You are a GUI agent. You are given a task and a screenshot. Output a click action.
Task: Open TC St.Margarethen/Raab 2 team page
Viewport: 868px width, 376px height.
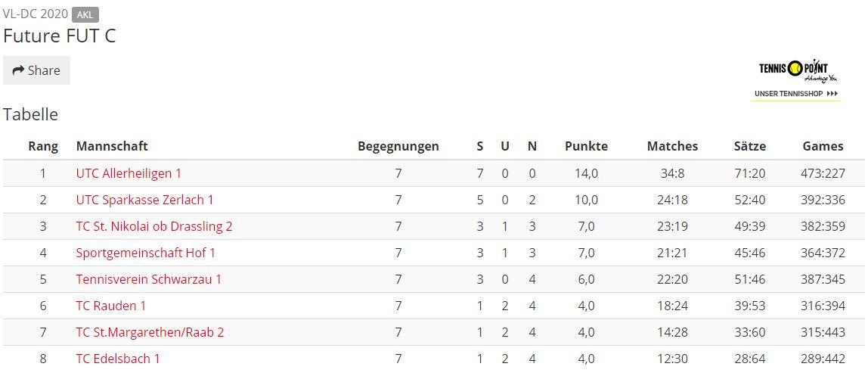(150, 332)
